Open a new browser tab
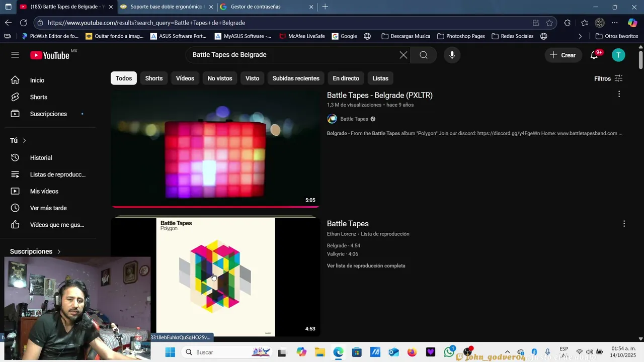The width and height of the screenshot is (644, 362). (x=325, y=7)
